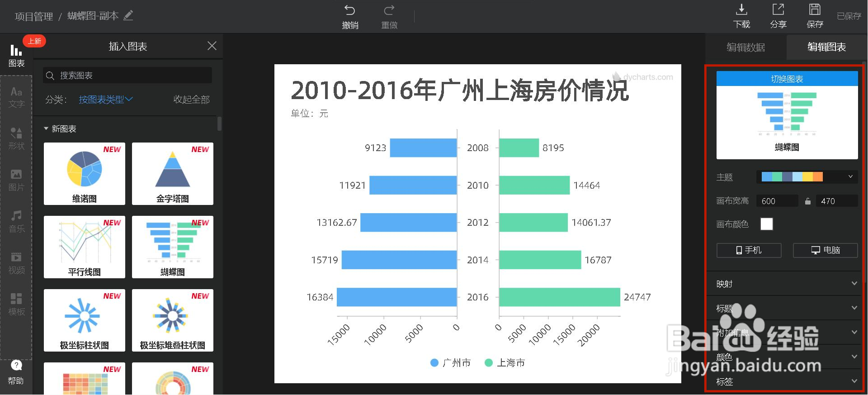
Task: Click the 2016 Shanghai bar 24747
Action: (x=560, y=297)
